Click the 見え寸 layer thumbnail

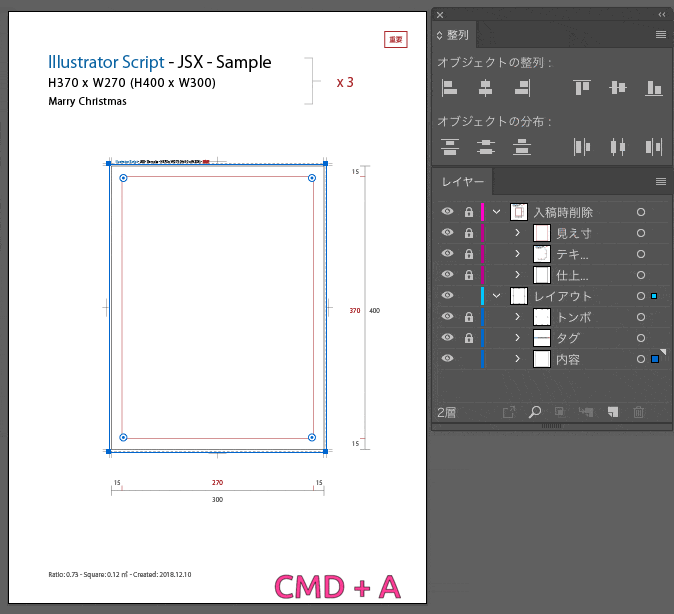coord(542,233)
